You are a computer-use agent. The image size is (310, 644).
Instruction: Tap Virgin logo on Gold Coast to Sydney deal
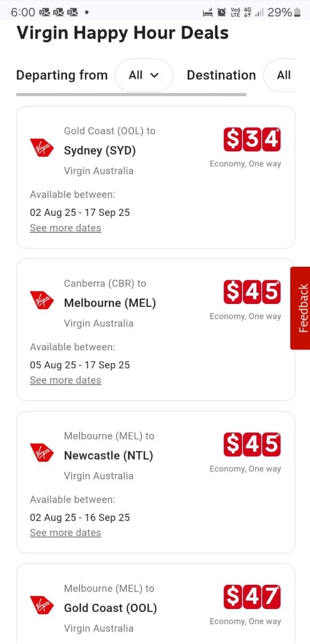click(42, 147)
